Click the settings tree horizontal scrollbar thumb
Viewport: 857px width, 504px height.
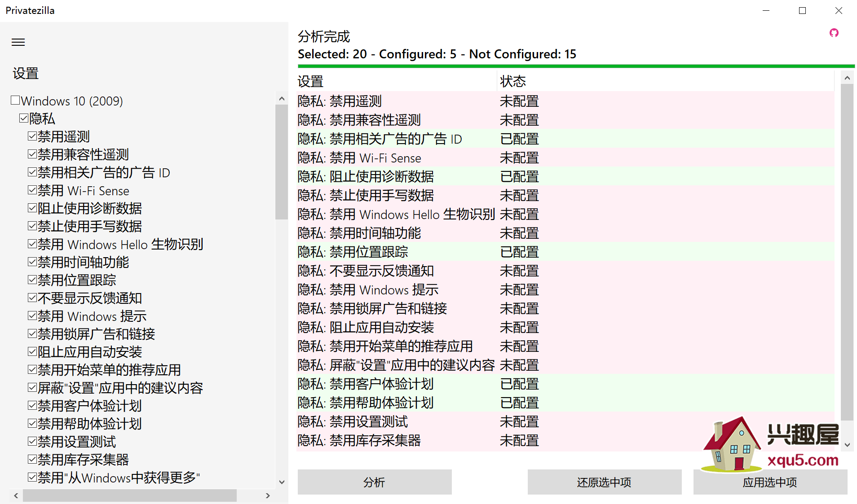click(130, 495)
